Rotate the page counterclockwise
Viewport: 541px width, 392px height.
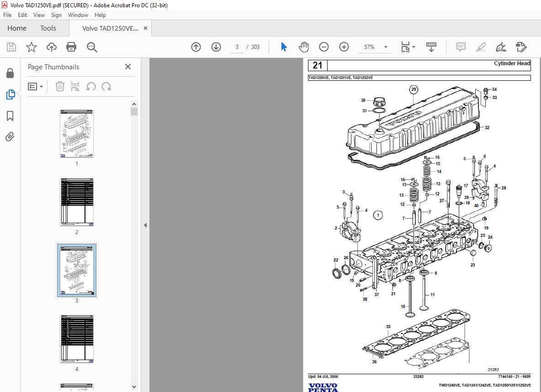pyautogui.click(x=91, y=86)
